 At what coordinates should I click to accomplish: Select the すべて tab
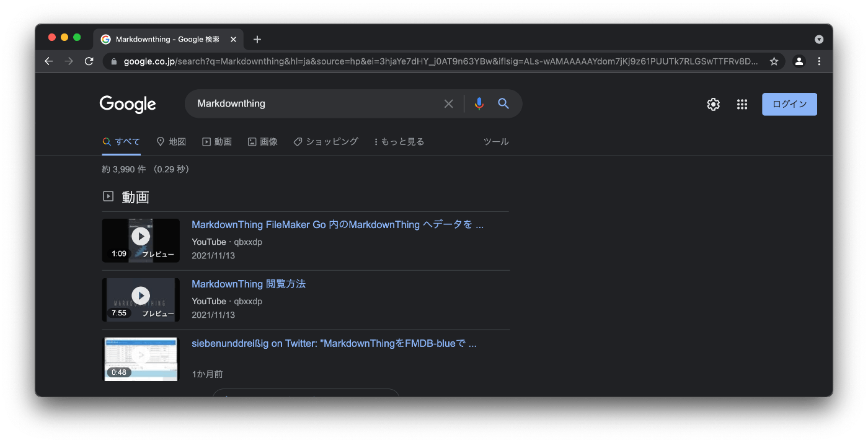click(122, 141)
